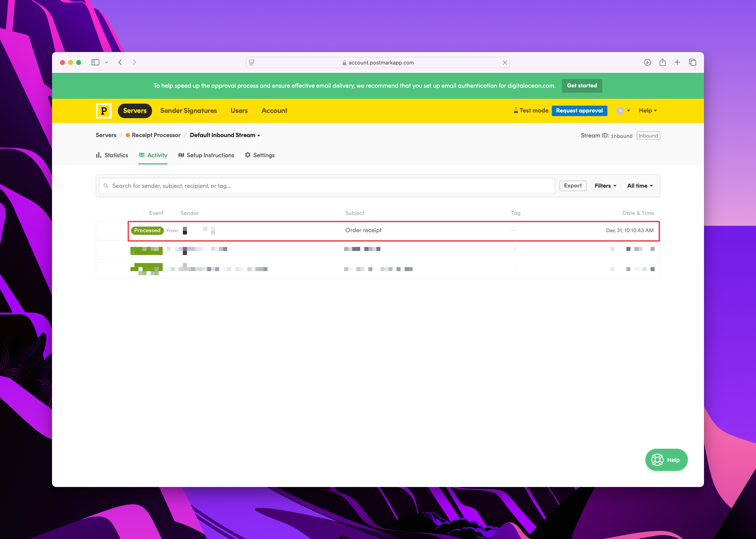Click Dec 31, 10:10:43 AM timestamp
The height and width of the screenshot is (539, 756).
630,230
